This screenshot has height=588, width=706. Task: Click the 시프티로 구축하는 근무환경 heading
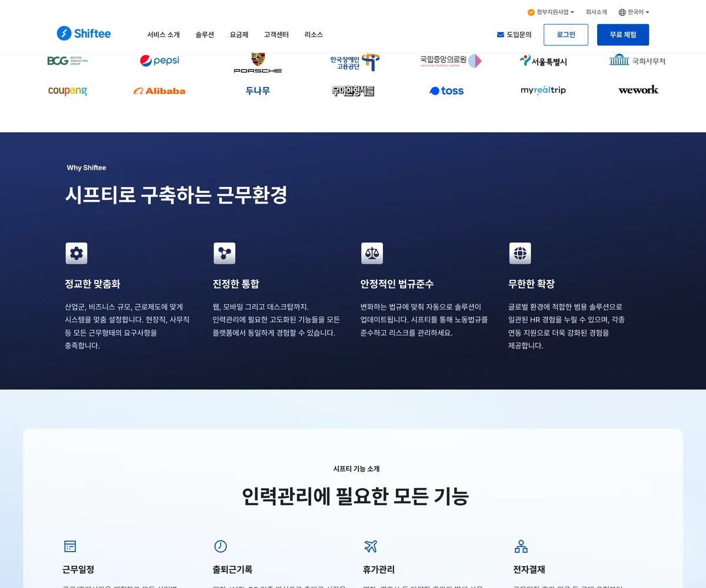click(x=176, y=195)
